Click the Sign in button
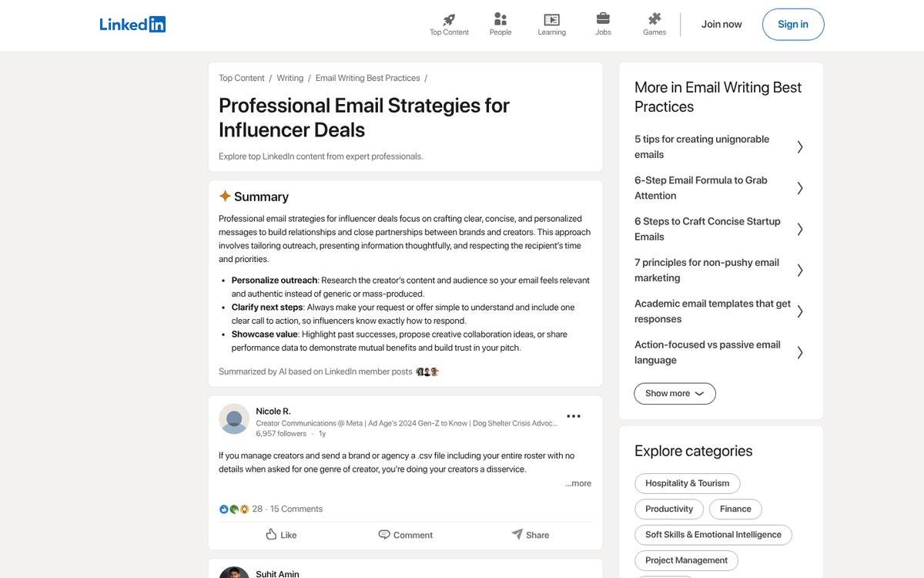 792,25
